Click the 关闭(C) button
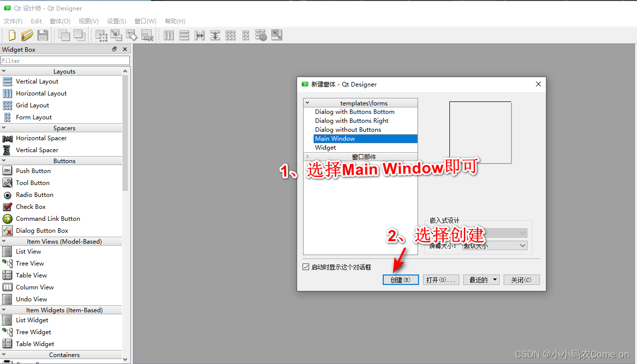637x364 pixels. [x=522, y=280]
